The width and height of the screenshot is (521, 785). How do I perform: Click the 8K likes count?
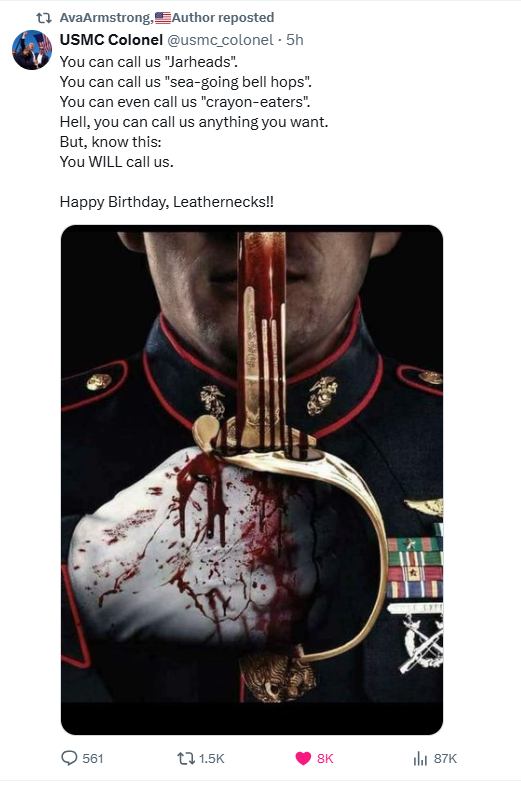pyautogui.click(x=325, y=758)
